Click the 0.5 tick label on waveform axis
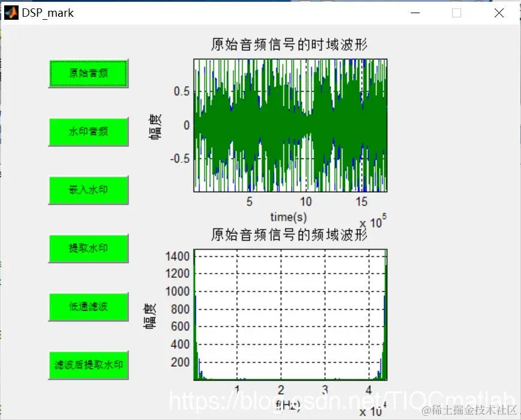The height and width of the screenshot is (420, 521). pos(182,92)
